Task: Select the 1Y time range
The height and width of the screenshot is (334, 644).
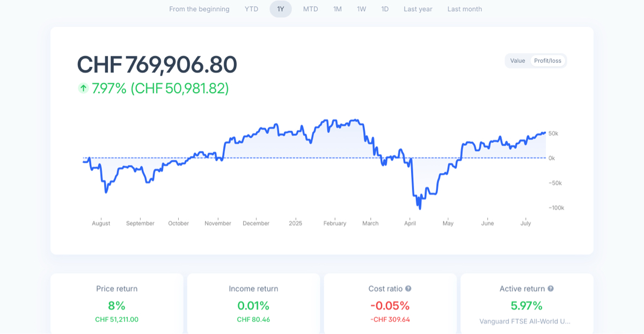Action: 281,9
